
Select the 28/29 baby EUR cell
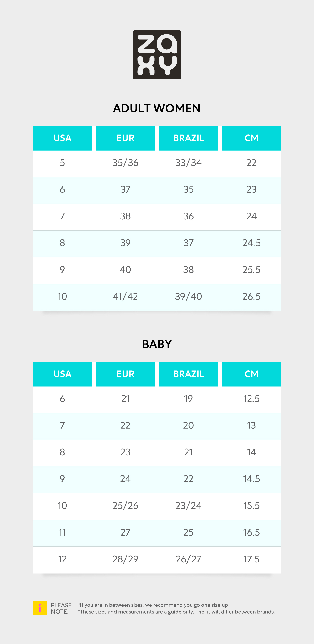[x=125, y=559]
